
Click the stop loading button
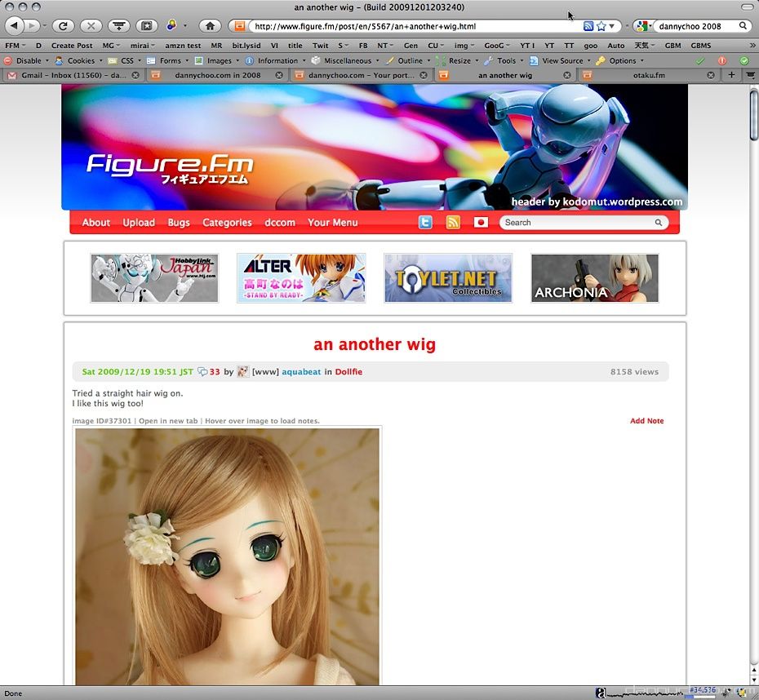coord(91,25)
